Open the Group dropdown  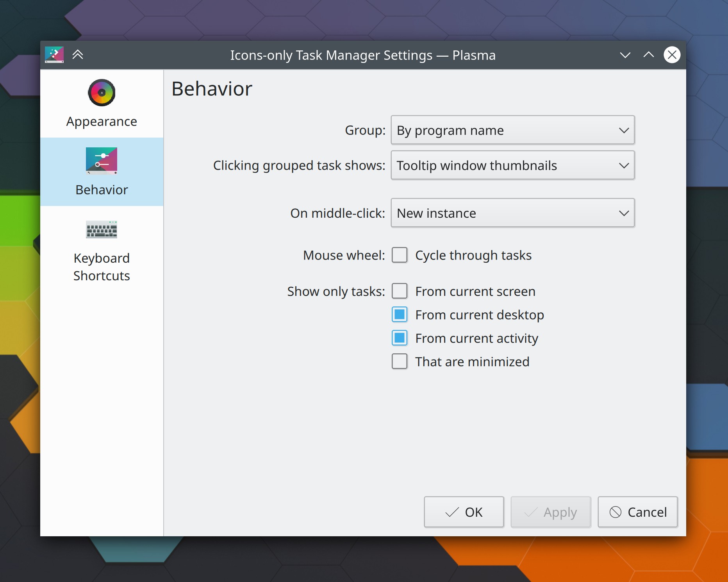pos(512,130)
